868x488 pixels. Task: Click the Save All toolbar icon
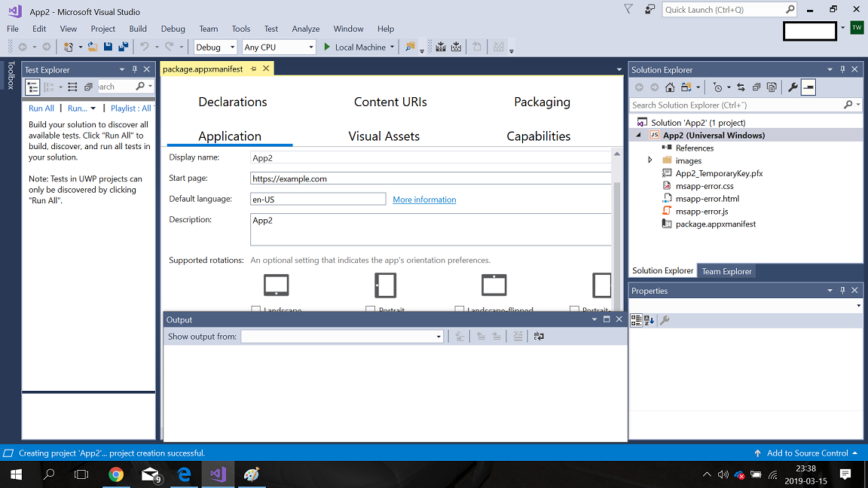click(123, 47)
